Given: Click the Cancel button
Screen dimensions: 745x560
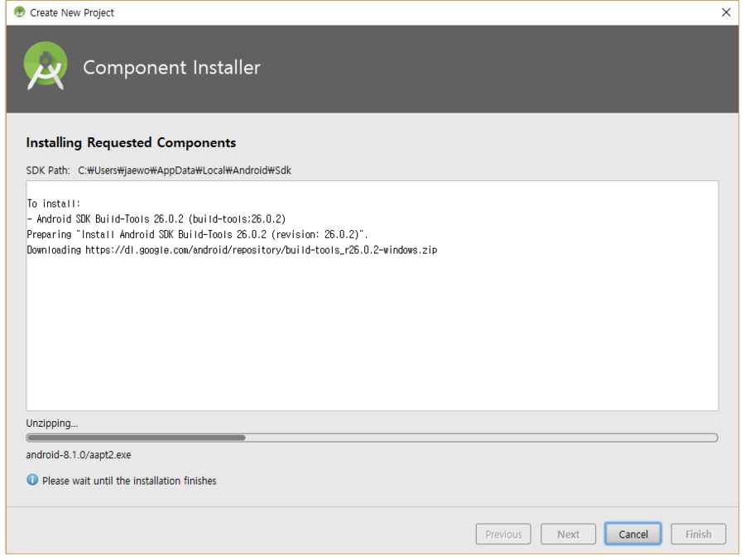Looking at the screenshot, I should pyautogui.click(x=633, y=534).
